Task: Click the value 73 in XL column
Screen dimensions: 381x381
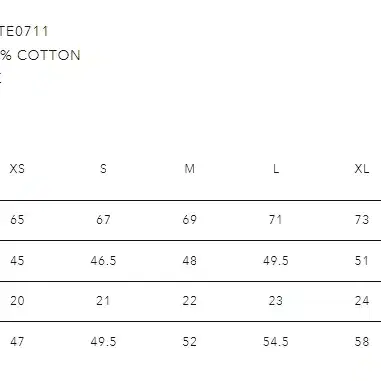Action: (x=362, y=220)
